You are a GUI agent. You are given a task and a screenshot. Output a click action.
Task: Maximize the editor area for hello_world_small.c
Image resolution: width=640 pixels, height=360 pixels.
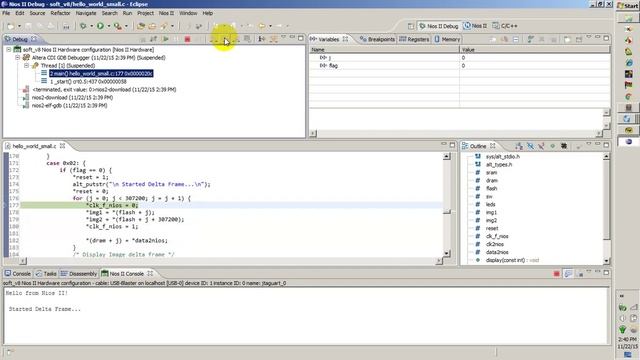tap(452, 145)
